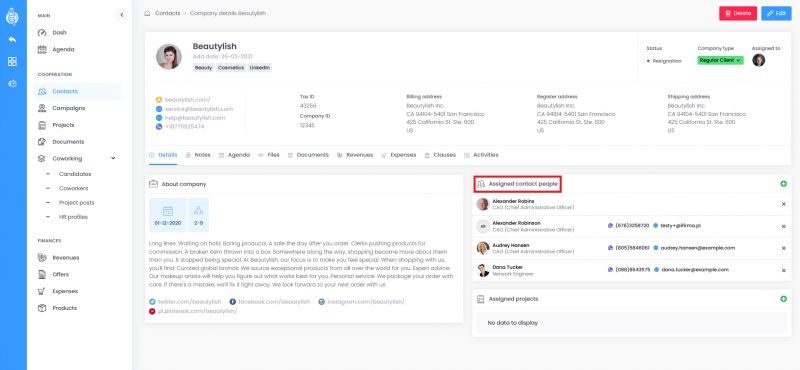Screen dimensions: 800x370
Task: Remove Alexander Robins from contact people
Action: 784,204
